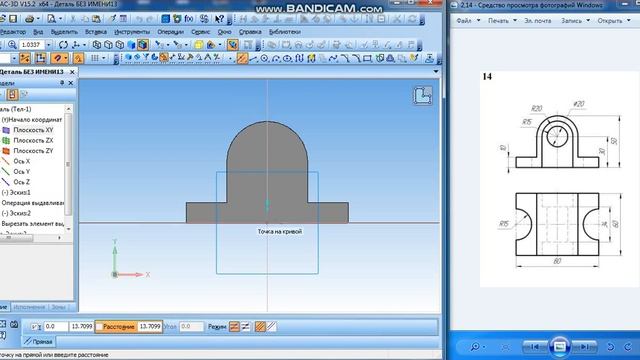Click the Rotate view circular arrows icon
The image size is (640, 360).
[x=63, y=44]
